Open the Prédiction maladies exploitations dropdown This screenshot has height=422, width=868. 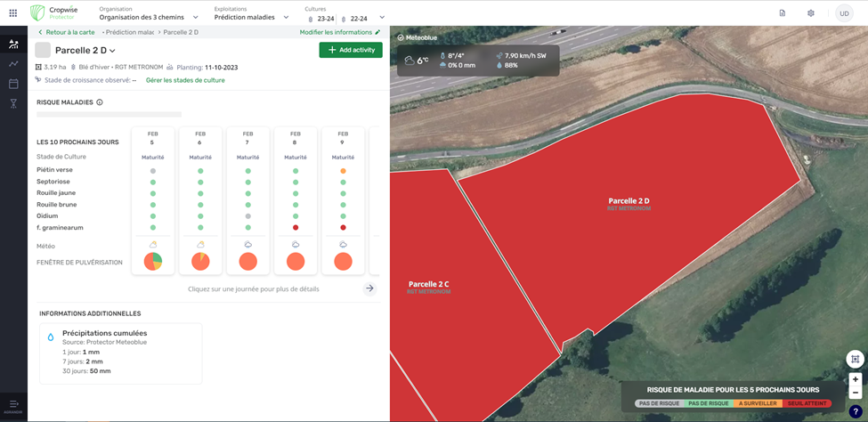286,17
